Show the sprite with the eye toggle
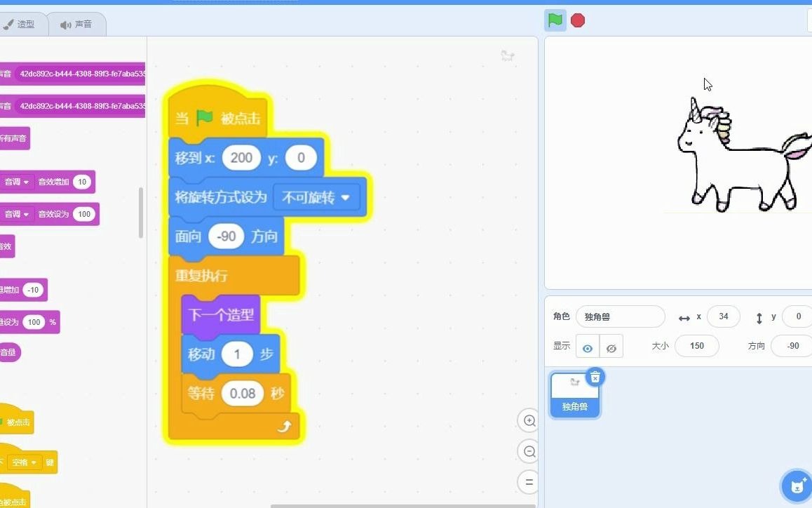The width and height of the screenshot is (812, 508). click(588, 346)
